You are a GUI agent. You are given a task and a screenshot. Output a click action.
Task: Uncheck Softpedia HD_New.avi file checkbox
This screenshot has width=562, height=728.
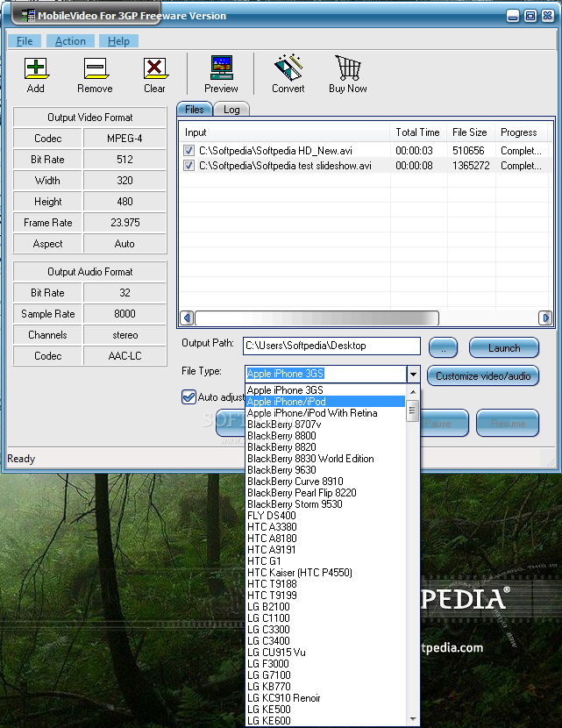(189, 151)
